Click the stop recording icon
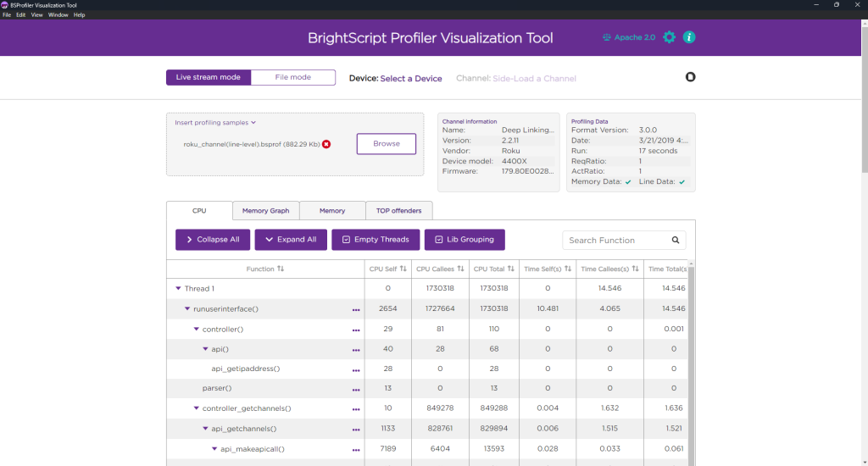 (690, 77)
